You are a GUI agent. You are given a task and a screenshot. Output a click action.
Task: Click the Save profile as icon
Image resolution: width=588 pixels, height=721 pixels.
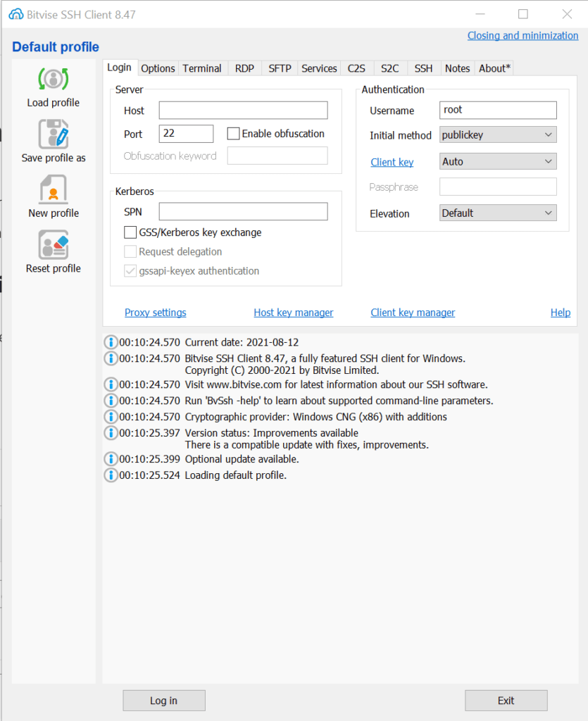pyautogui.click(x=53, y=134)
